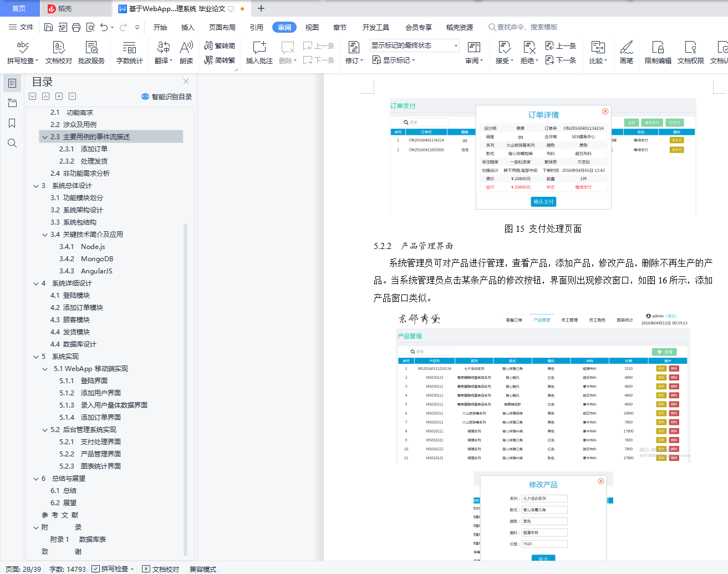This screenshot has height=574, width=728.
Task: Open 文档权限 document permissions
Action: [691, 53]
